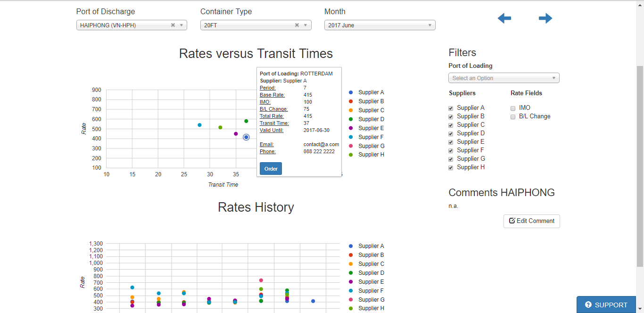Click Supplier A legend in Rates versus Transit Times

pos(366,92)
